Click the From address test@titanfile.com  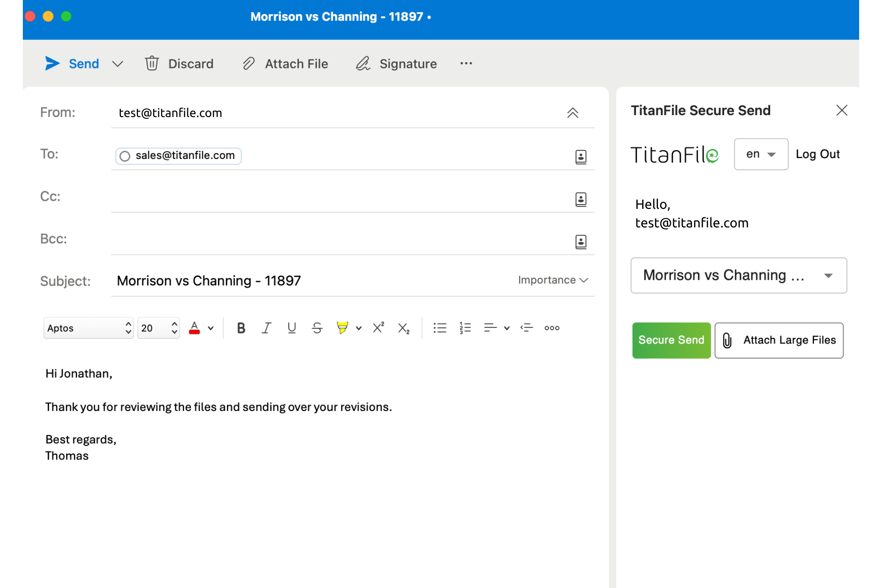(x=170, y=113)
